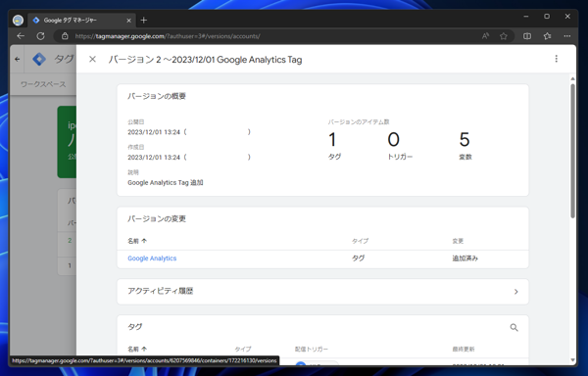Select the Google タグ マネージャー browser tab
Screen dimensions: 588x376
[80, 21]
